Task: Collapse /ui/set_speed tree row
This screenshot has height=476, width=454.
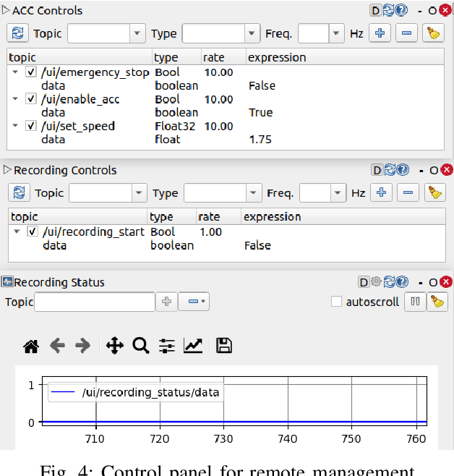Action: (x=15, y=126)
